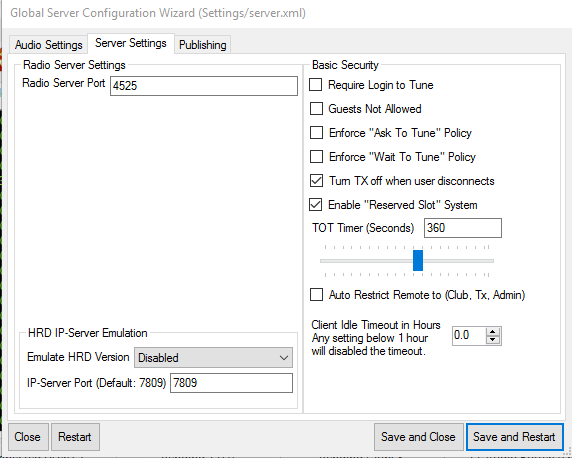Click the TOT Timer slider handle

(418, 261)
